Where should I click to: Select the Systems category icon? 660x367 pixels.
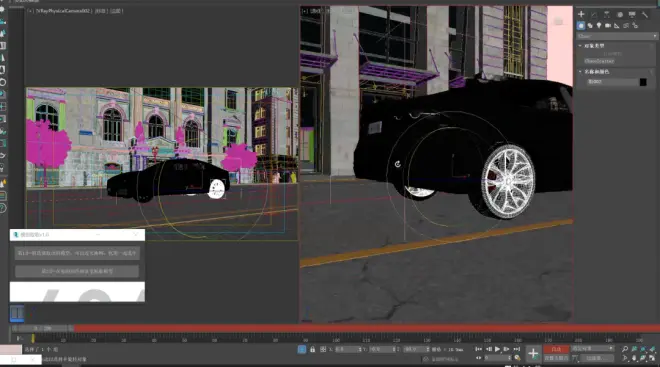point(635,26)
